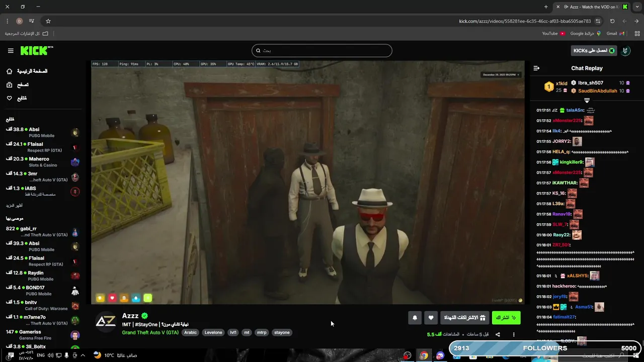This screenshot has width=644, height=362.
Task: Click the share icon below video
Action: [x=498, y=334]
